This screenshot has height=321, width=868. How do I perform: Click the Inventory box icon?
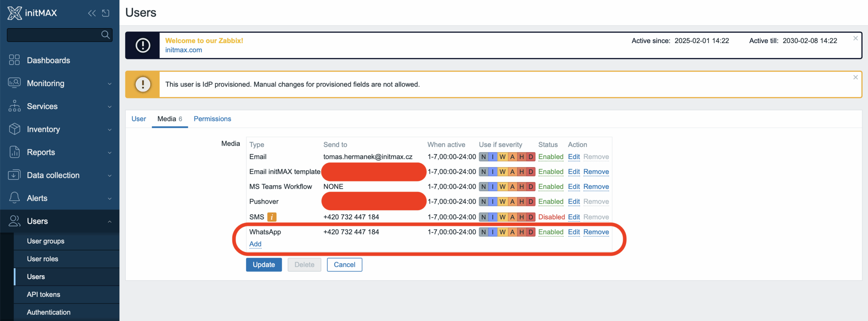(x=14, y=129)
